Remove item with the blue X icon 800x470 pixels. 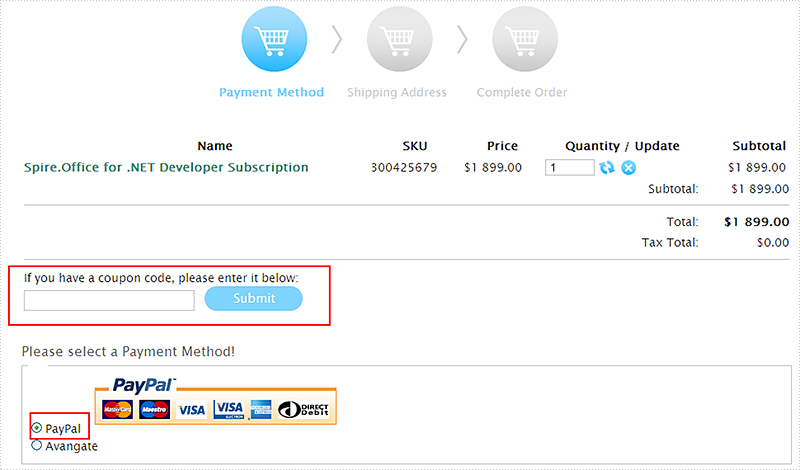(629, 167)
